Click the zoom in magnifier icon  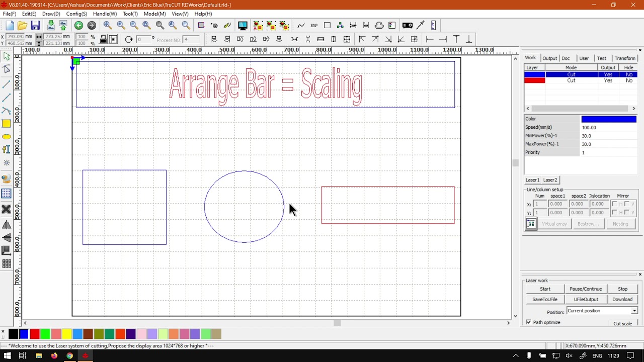(121, 26)
